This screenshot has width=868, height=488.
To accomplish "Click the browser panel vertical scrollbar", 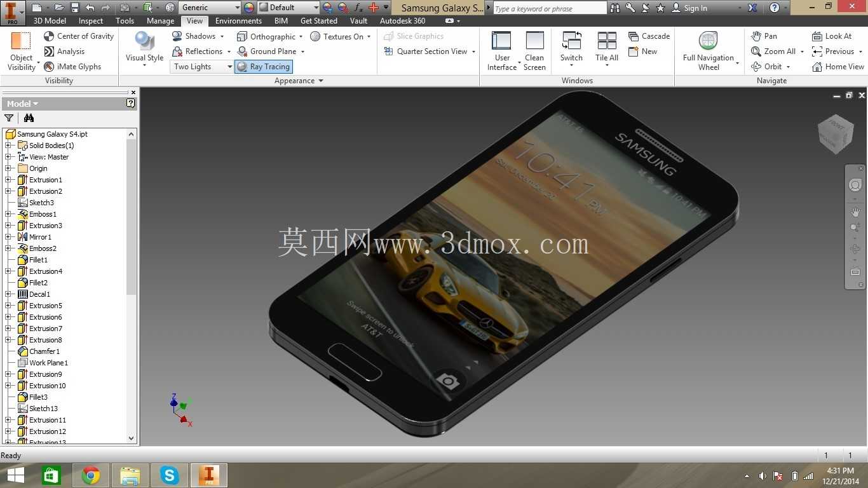I will (x=132, y=217).
